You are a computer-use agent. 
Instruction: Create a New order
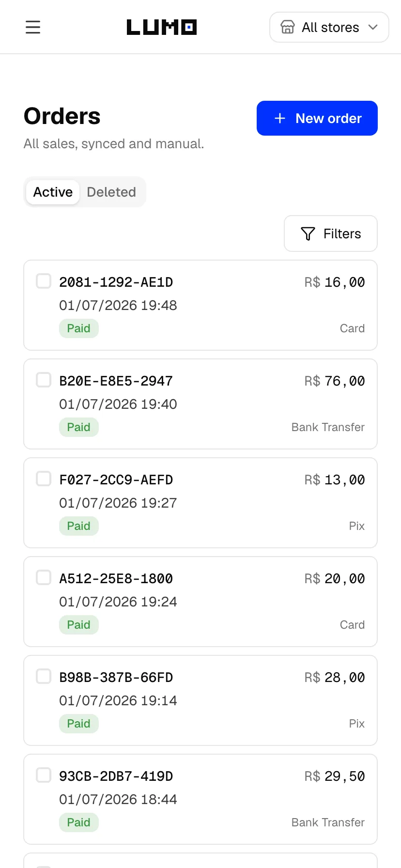point(317,118)
